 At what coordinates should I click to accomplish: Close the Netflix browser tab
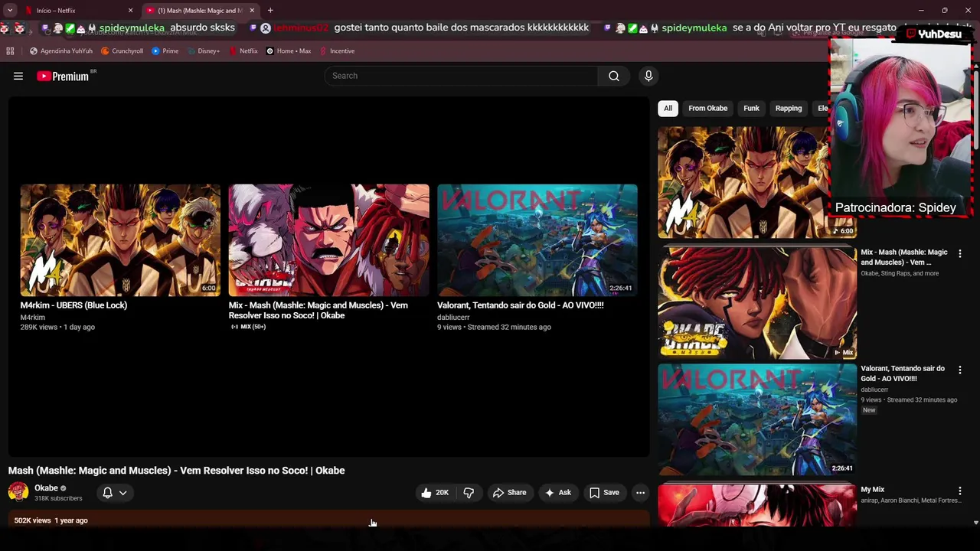[x=130, y=11]
